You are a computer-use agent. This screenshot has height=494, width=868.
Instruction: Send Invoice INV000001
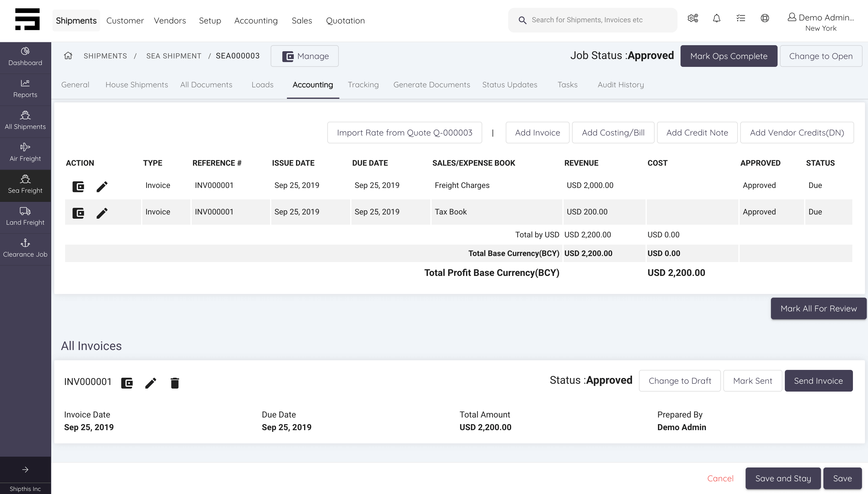click(x=818, y=380)
